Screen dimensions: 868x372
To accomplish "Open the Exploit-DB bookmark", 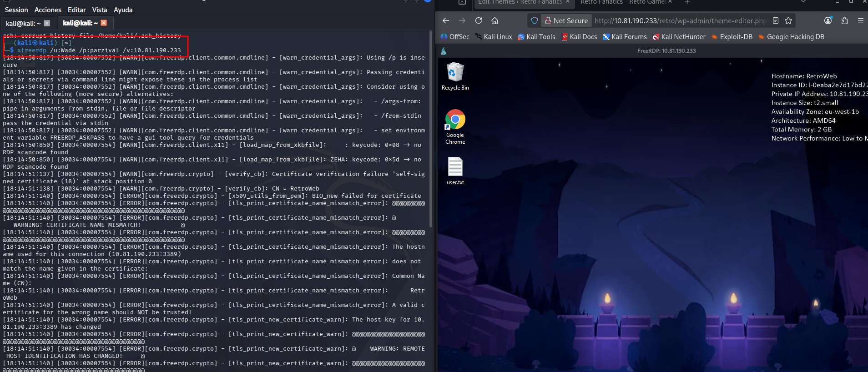I will point(732,37).
